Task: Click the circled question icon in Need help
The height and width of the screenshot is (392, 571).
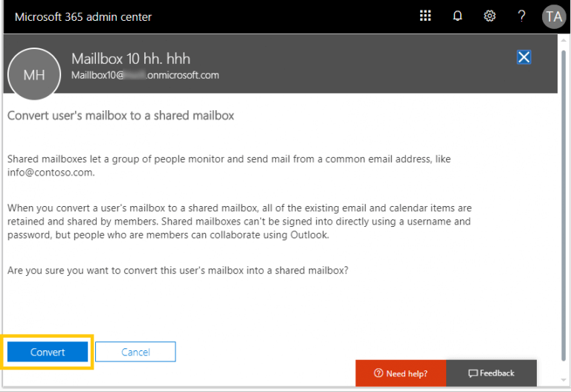Action: 378,373
